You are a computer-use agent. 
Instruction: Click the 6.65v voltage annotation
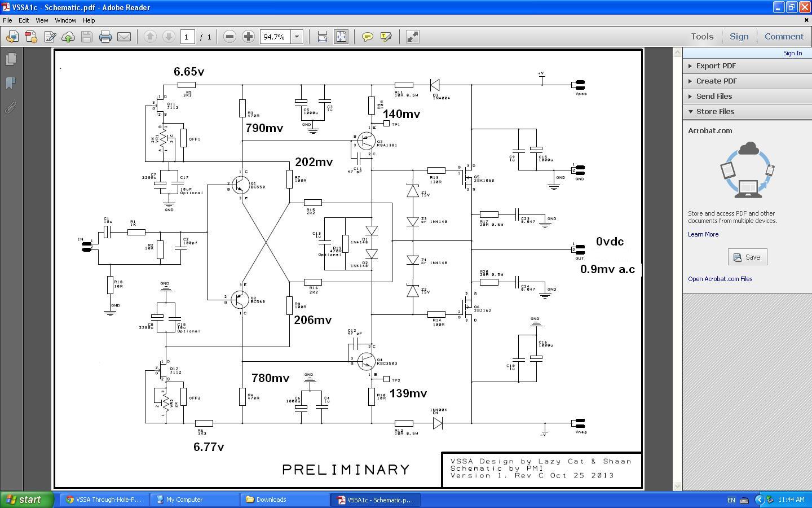pos(189,72)
